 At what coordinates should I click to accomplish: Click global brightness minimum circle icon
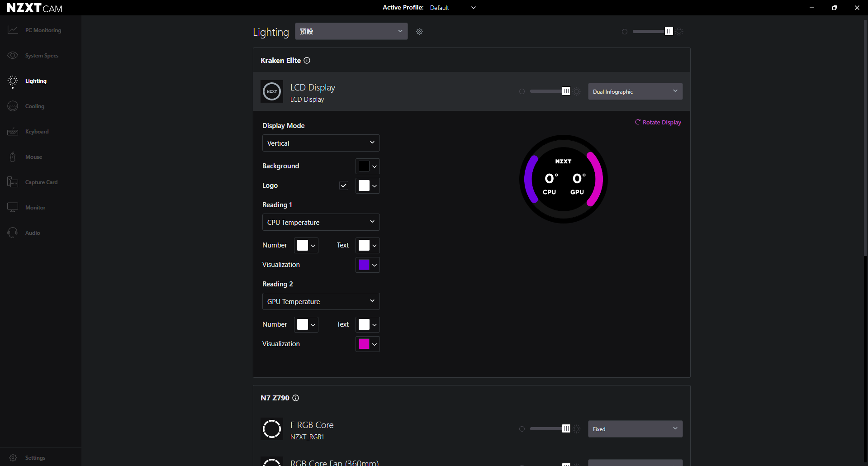[x=625, y=32]
